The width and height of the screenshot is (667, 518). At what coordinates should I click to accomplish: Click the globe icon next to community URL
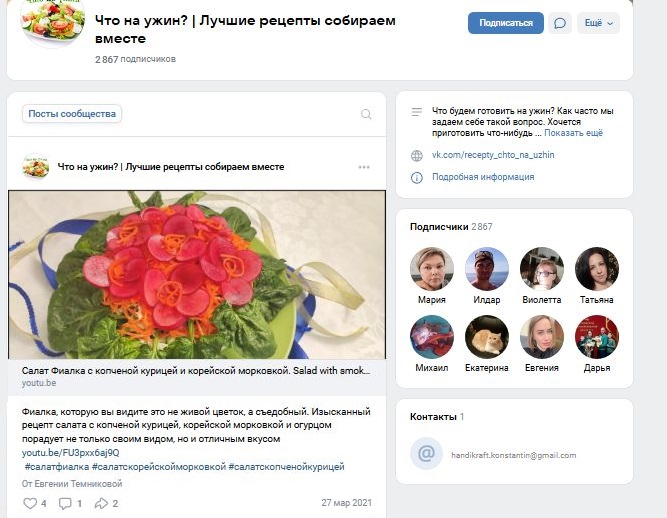click(416, 156)
